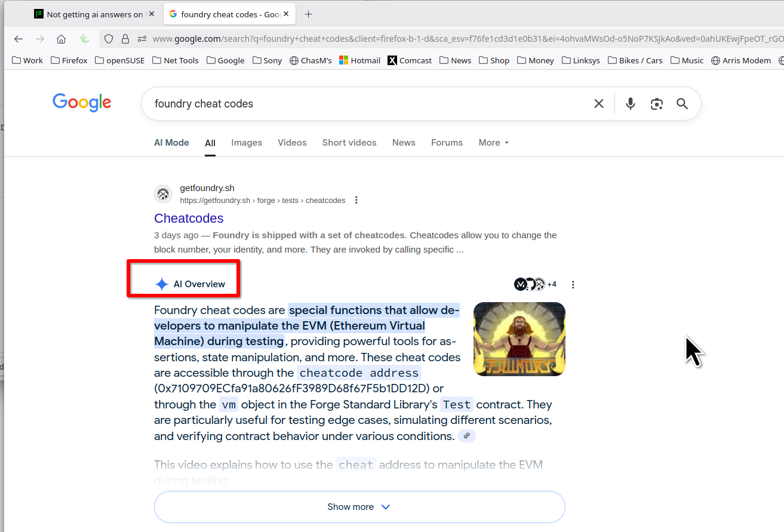Click the Google logo
This screenshot has width=784, height=532.
coord(82,103)
